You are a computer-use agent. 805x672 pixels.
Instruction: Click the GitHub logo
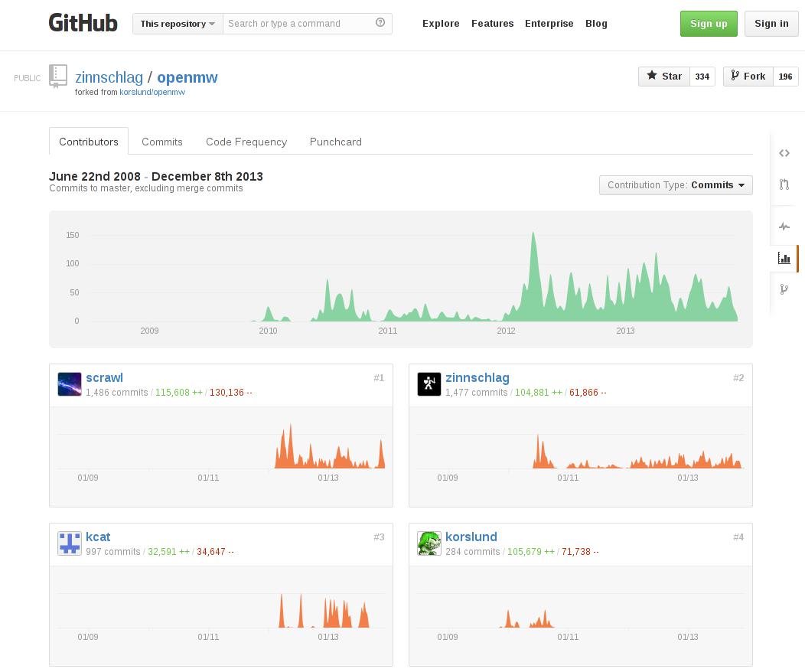83,23
